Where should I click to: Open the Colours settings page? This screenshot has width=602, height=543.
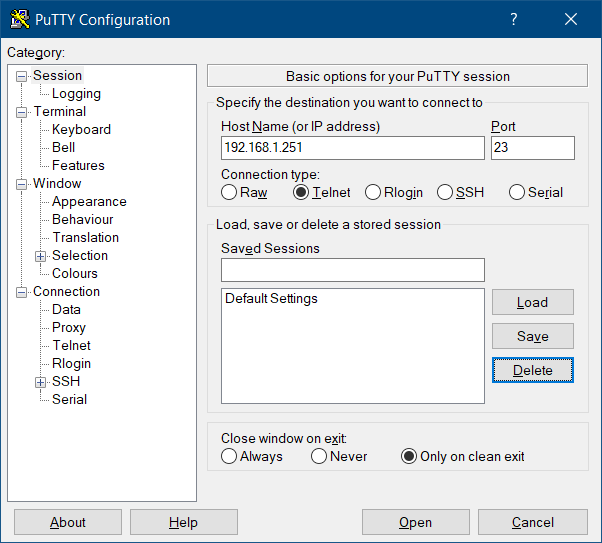tap(75, 274)
